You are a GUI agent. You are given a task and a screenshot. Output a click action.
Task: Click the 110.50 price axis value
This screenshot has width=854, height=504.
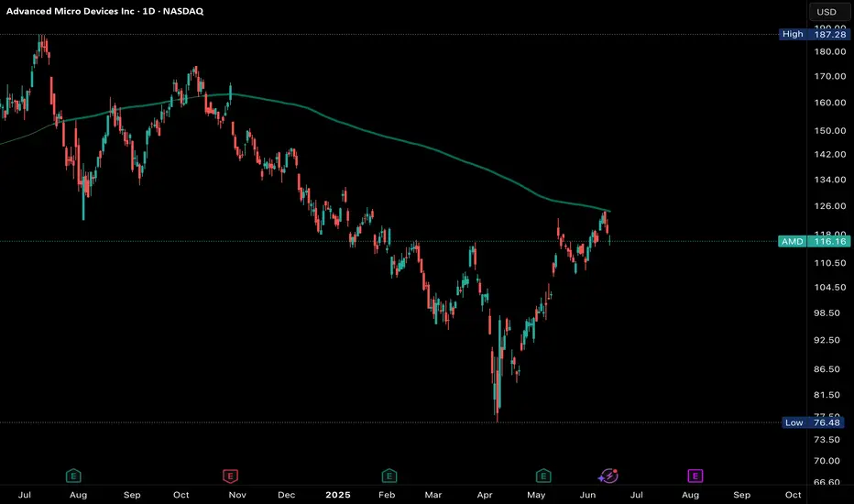click(x=830, y=263)
